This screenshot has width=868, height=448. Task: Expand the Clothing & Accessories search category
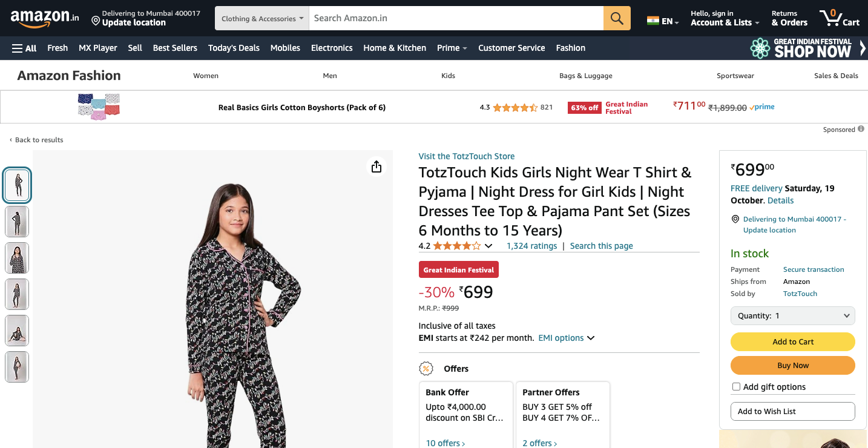[x=262, y=18]
